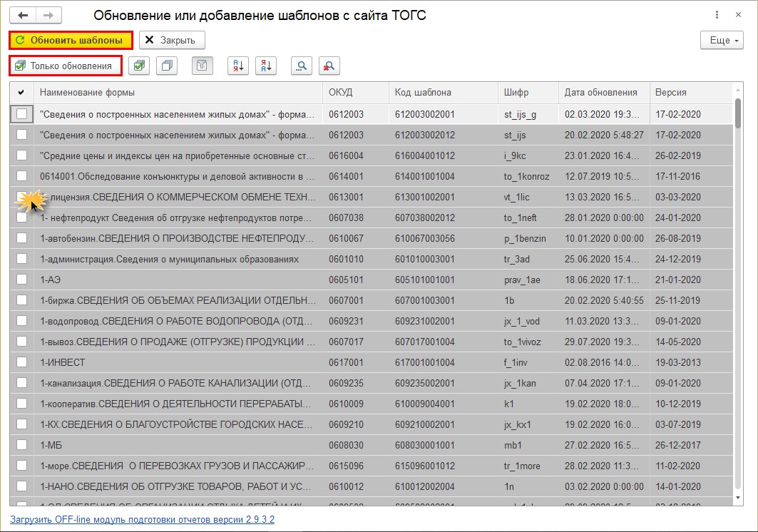This screenshot has width=758, height=532.
Task: Click the cipher cell p_1benzin
Action: point(528,238)
